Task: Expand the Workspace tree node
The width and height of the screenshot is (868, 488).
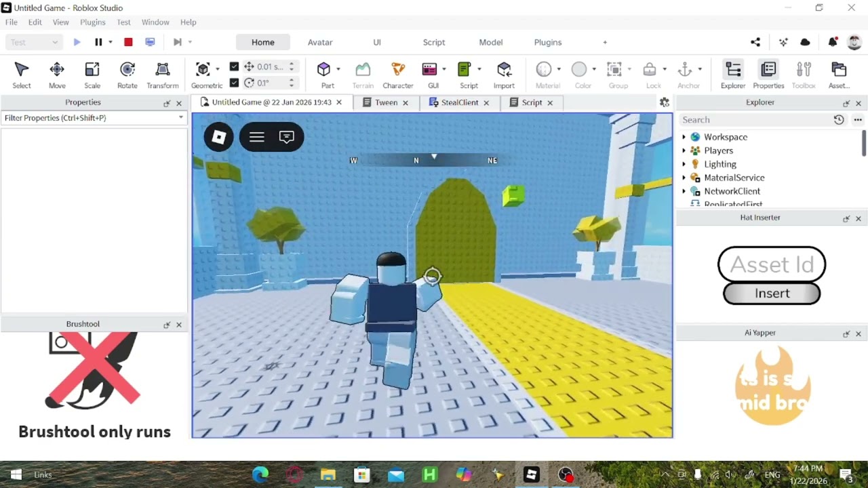Action: tap(684, 137)
